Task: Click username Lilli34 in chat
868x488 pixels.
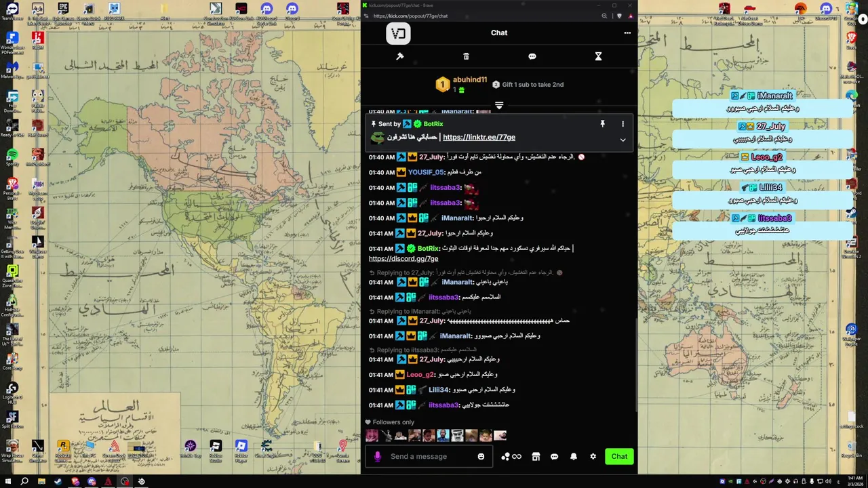Action: [439, 390]
